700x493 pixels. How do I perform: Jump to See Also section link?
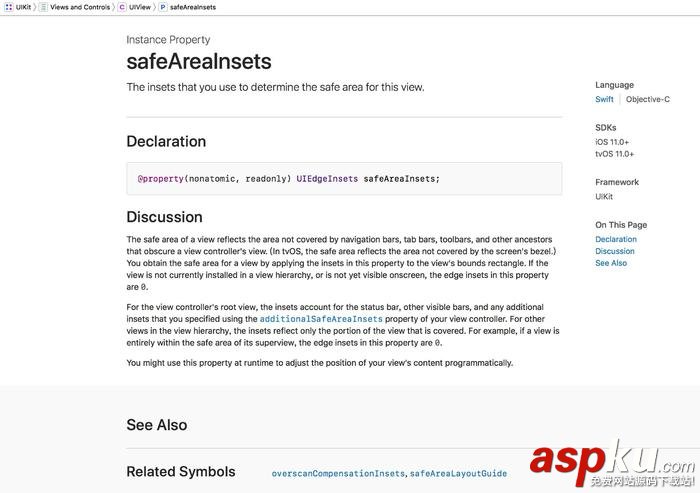pos(611,263)
